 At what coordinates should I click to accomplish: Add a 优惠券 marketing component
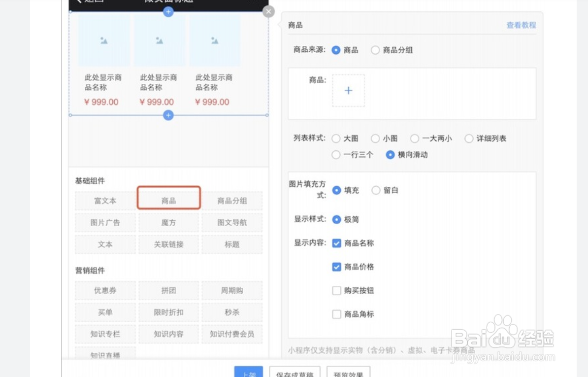[105, 290]
